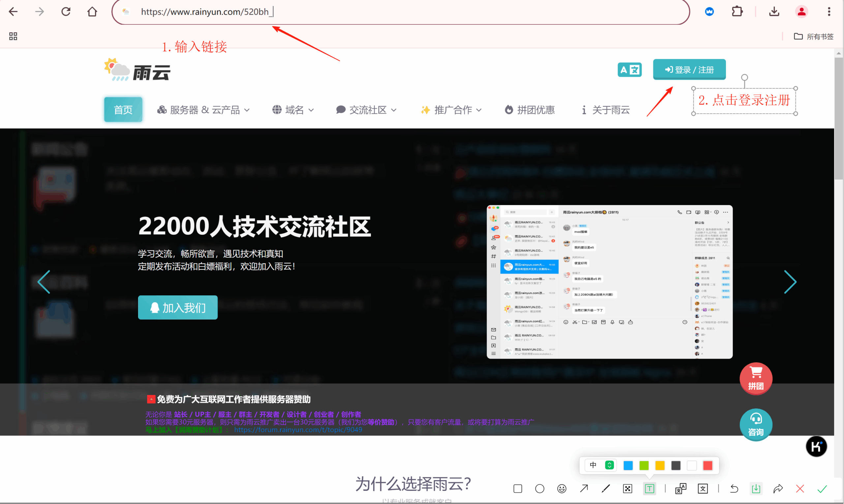This screenshot has height=504, width=844.
Task: Toggle the save-to-file download icon
Action: (x=756, y=489)
